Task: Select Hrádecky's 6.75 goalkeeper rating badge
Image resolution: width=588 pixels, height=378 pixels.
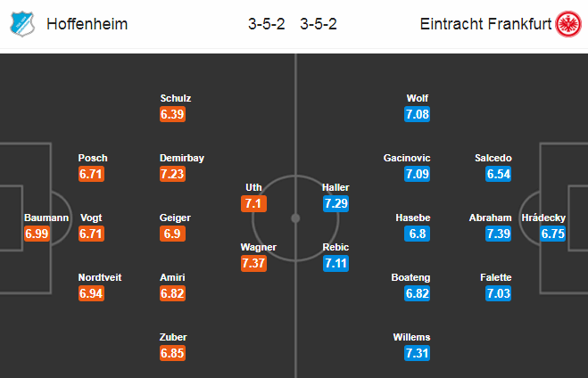Action: 552,234
